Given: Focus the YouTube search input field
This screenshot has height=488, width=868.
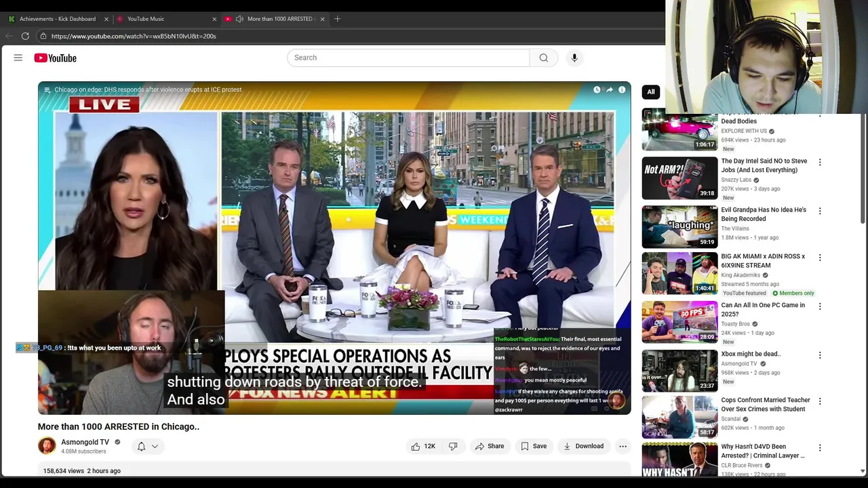Looking at the screenshot, I should (x=408, y=58).
